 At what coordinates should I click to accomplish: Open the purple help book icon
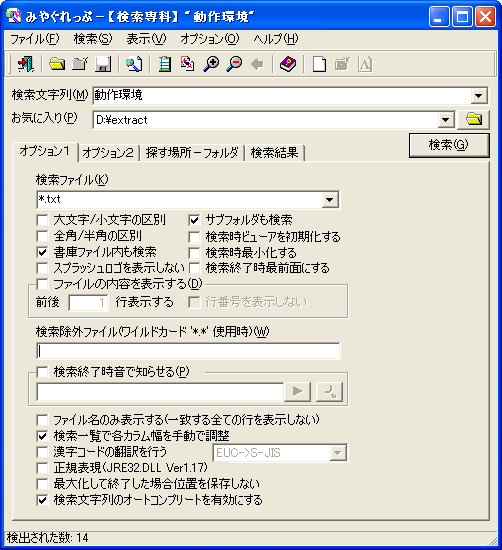coord(288,64)
